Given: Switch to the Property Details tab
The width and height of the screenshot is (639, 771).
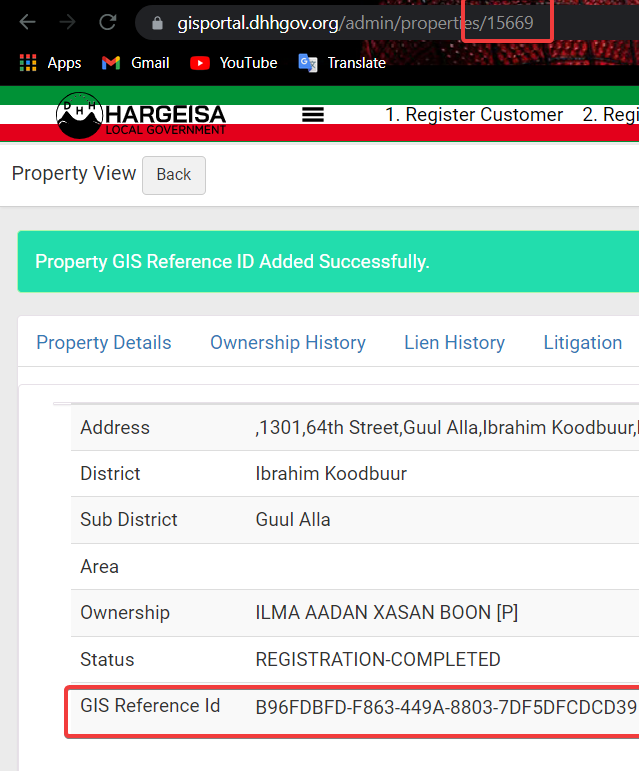Looking at the screenshot, I should click(104, 342).
